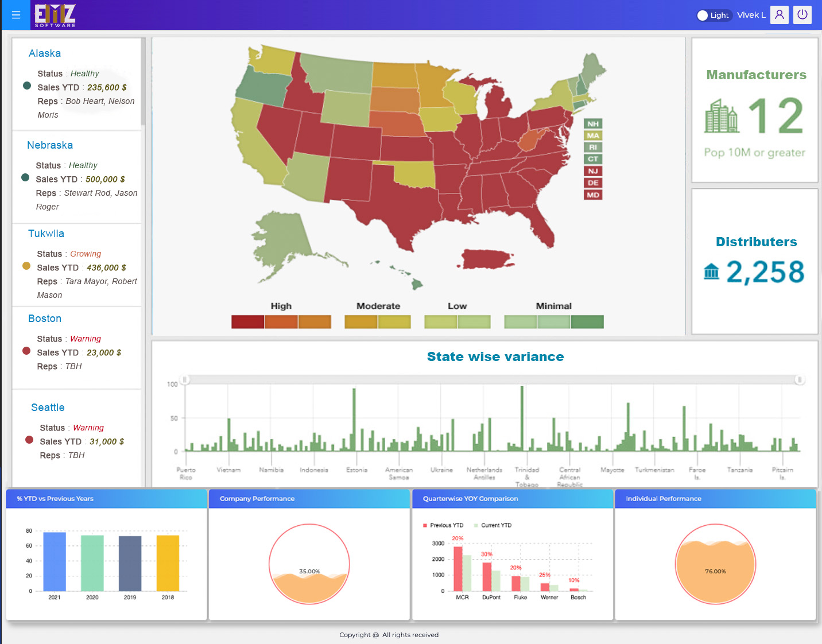Viewport: 822px width, 644px height.
Task: Open the hamburger menu
Action: pyautogui.click(x=16, y=15)
